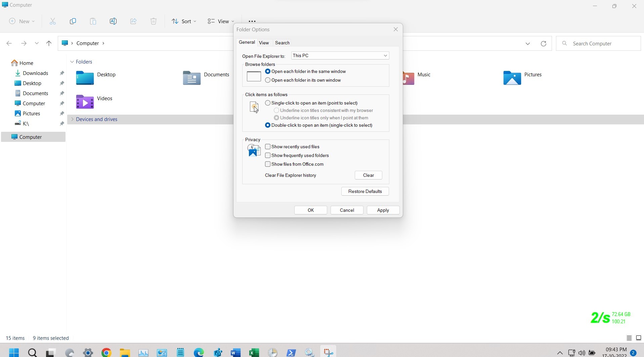Open the Pictures folder in main pane
Image resolution: width=644 pixels, height=357 pixels.
512,78
